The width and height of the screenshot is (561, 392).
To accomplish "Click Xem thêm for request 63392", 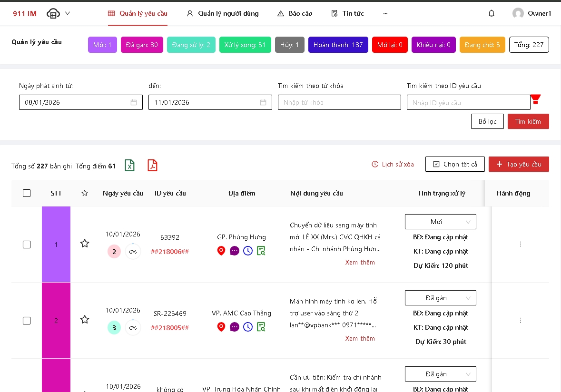I will click(x=360, y=262).
